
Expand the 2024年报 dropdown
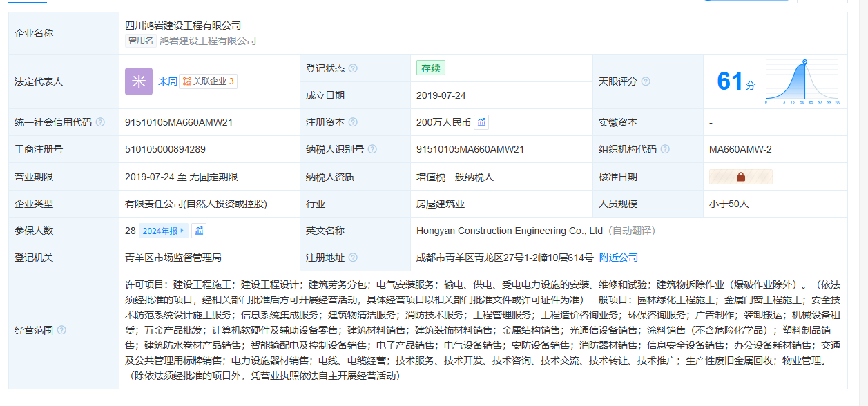click(163, 231)
